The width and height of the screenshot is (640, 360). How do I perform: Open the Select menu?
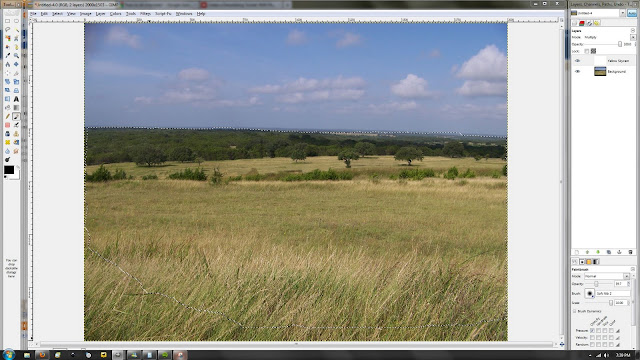tap(57, 13)
